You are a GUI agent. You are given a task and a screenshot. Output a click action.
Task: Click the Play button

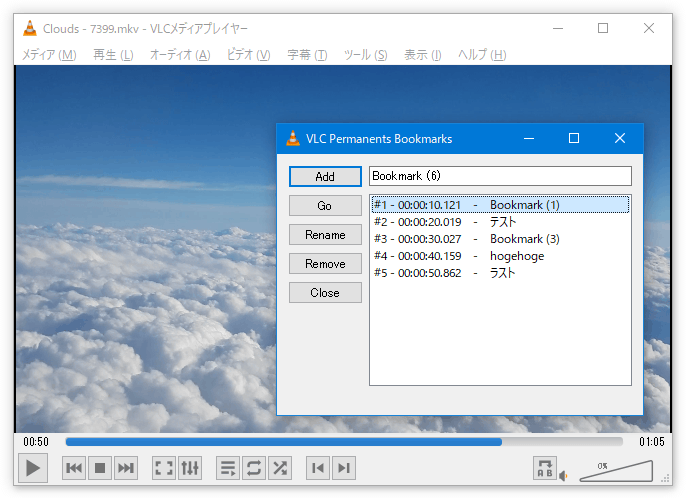(x=33, y=468)
